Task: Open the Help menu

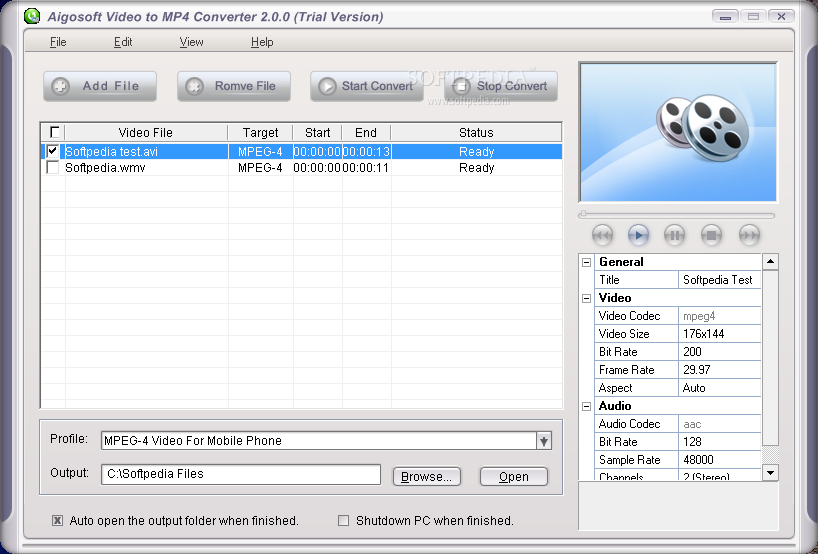Action: [x=262, y=42]
